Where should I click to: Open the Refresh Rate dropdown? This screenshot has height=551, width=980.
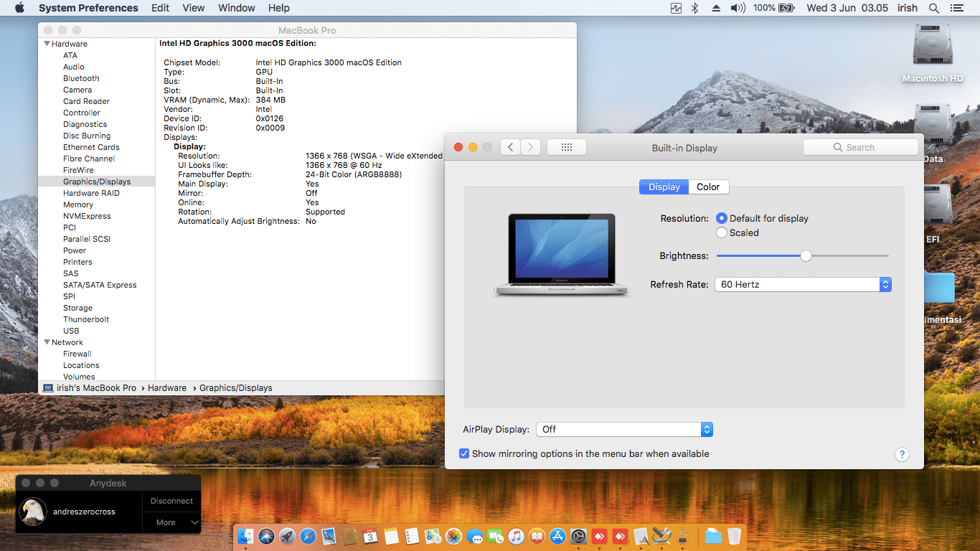pyautogui.click(x=803, y=285)
